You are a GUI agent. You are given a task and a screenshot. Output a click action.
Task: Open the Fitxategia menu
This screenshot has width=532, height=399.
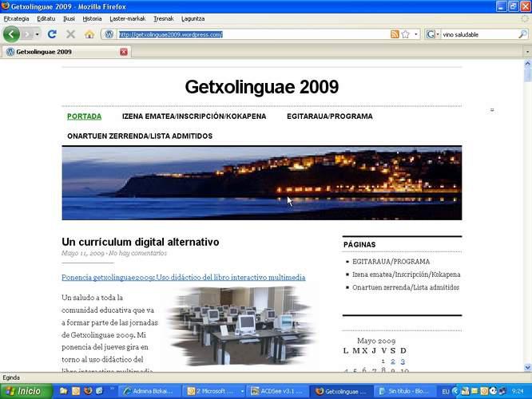click(16, 19)
